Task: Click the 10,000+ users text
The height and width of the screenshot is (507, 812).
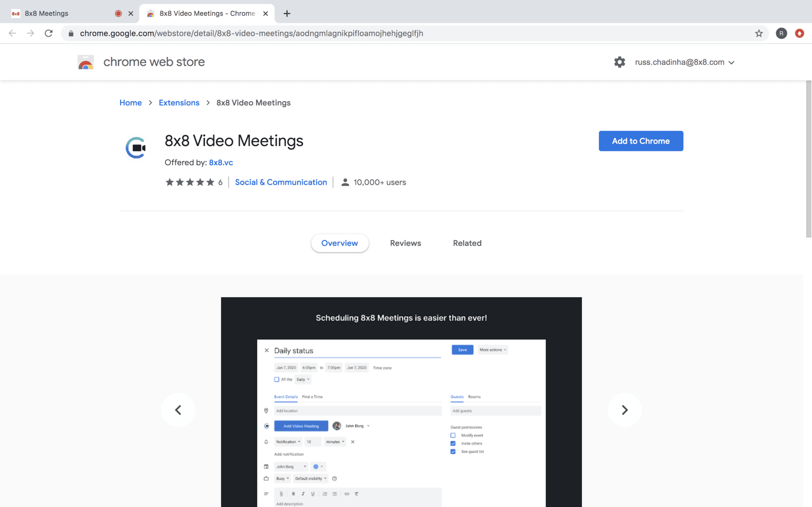Action: [380, 182]
